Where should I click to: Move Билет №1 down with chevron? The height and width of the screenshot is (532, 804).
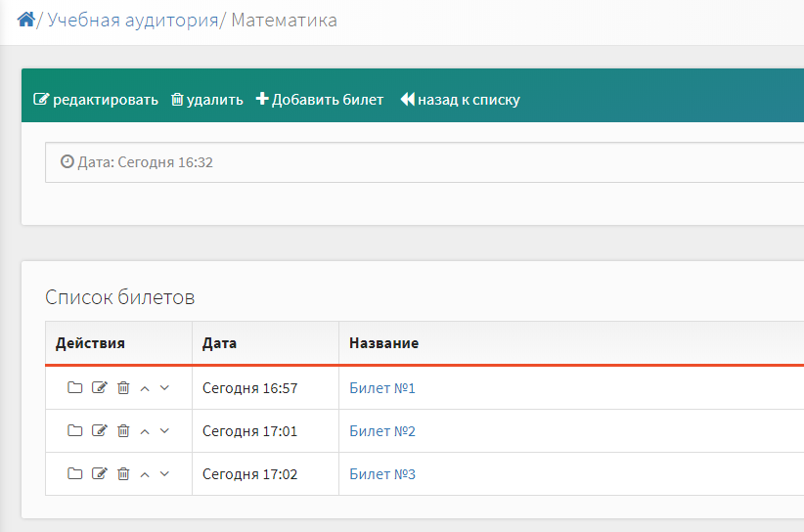point(164,388)
